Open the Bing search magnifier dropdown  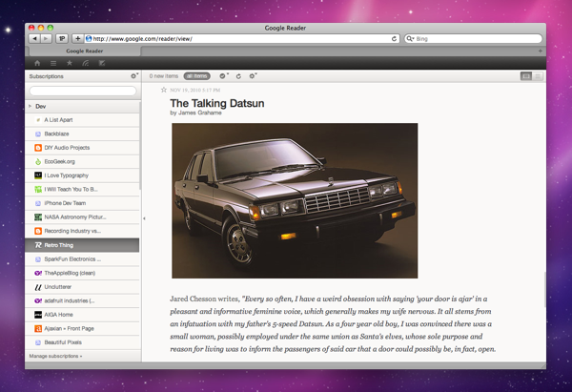coord(410,39)
